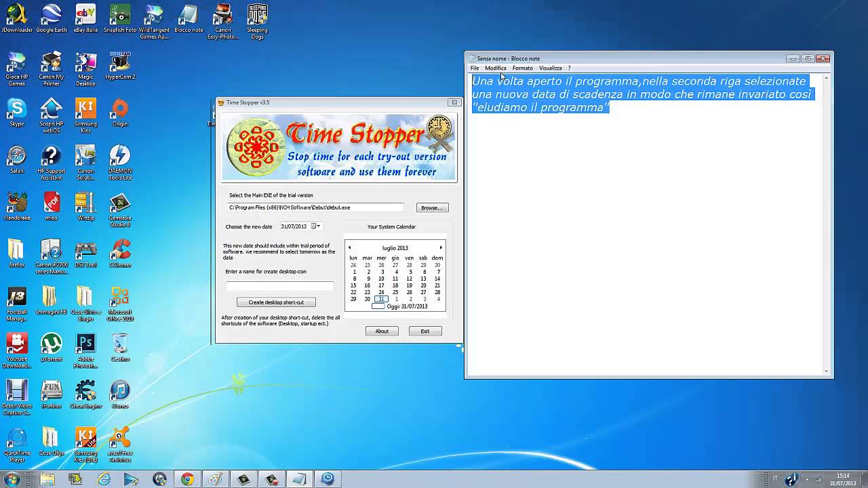This screenshot has width=868, height=488.
Task: Select the µTorrent desktop icon
Action: [x=52, y=347]
